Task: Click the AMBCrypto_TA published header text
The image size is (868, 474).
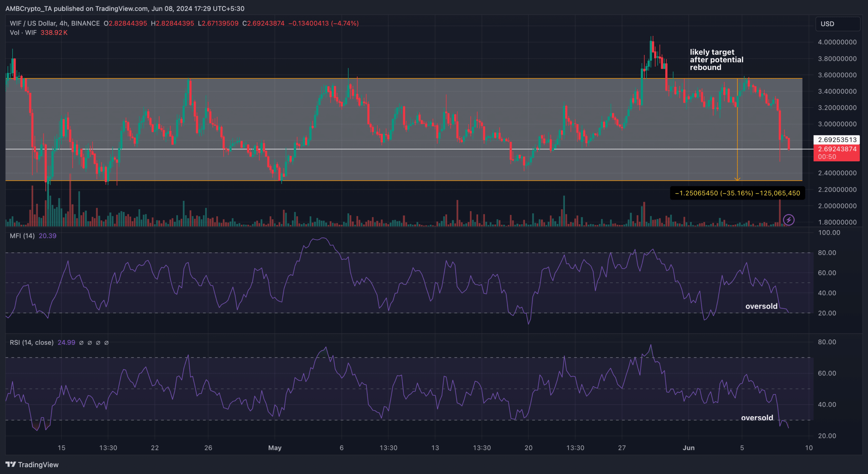Action: click(125, 8)
